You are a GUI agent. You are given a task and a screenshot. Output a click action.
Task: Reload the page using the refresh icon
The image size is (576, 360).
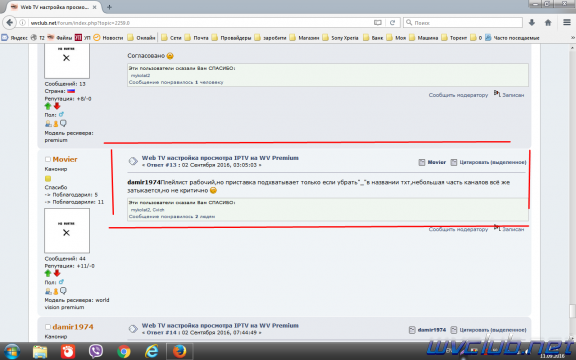pyautogui.click(x=392, y=23)
